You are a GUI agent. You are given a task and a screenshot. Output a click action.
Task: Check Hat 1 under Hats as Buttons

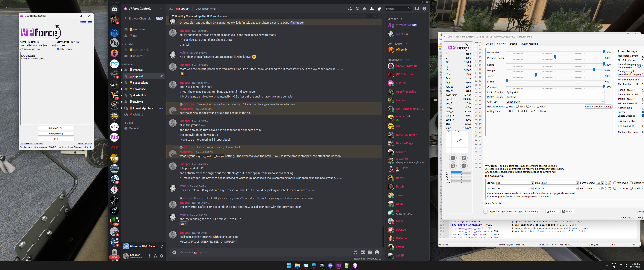coord(507,107)
